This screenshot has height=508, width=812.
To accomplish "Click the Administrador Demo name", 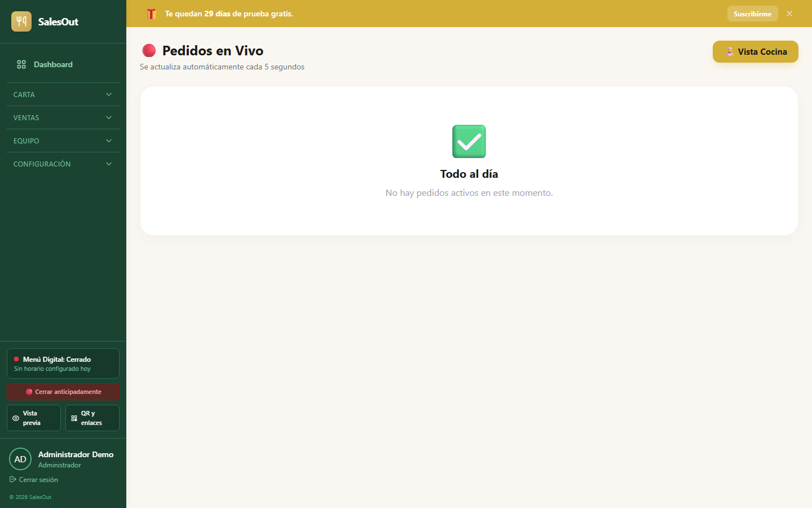I will 76,454.
